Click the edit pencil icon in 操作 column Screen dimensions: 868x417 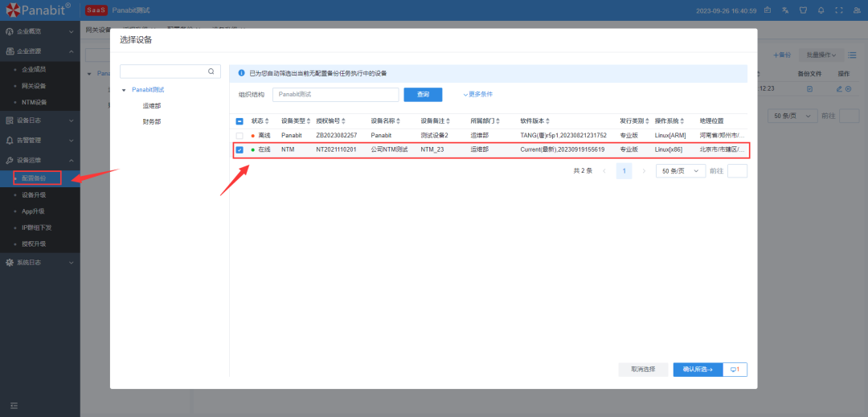tap(839, 89)
